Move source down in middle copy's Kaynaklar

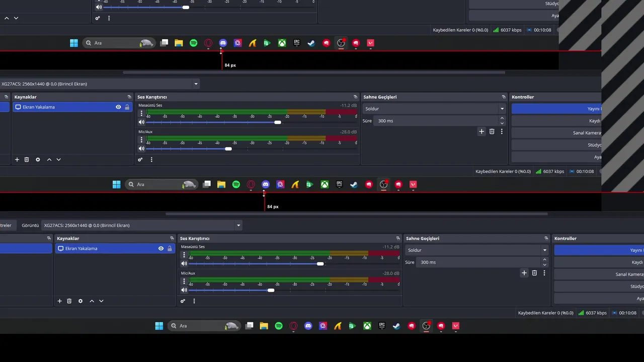point(58,159)
